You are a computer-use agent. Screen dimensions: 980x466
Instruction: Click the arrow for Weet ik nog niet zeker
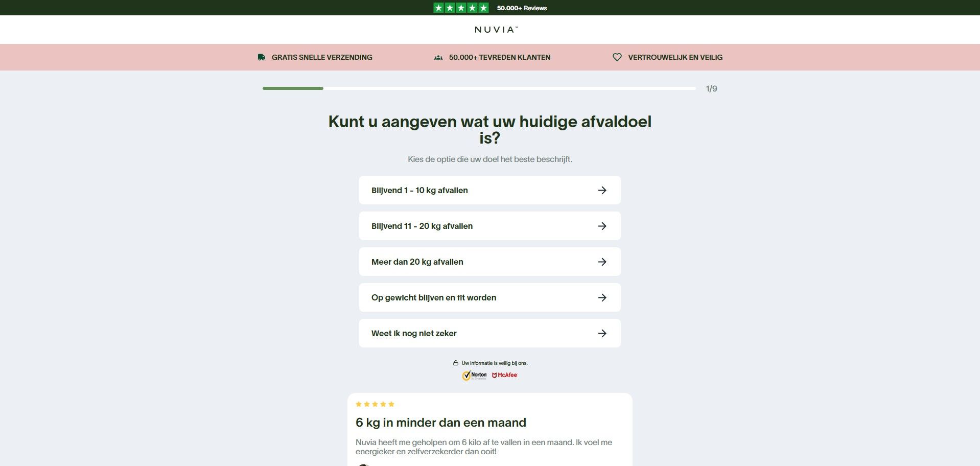602,333
